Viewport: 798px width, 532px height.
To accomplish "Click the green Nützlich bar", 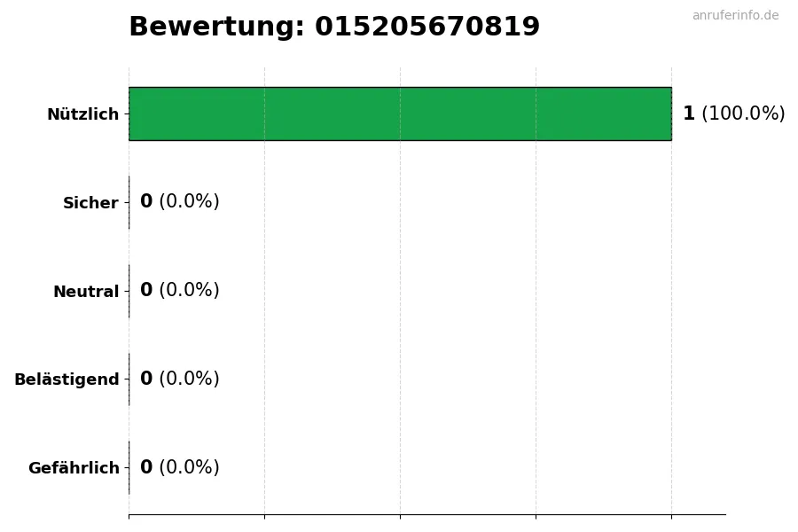I will coord(400,113).
